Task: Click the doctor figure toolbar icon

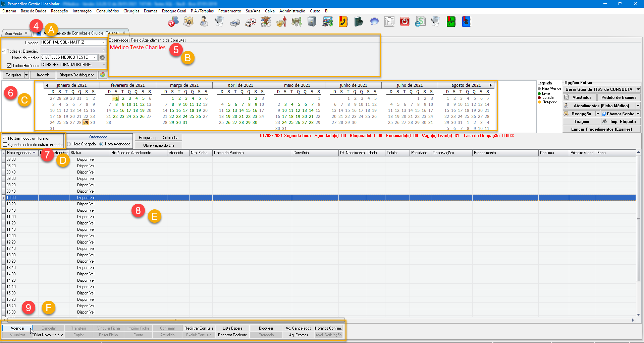Action: (x=204, y=22)
